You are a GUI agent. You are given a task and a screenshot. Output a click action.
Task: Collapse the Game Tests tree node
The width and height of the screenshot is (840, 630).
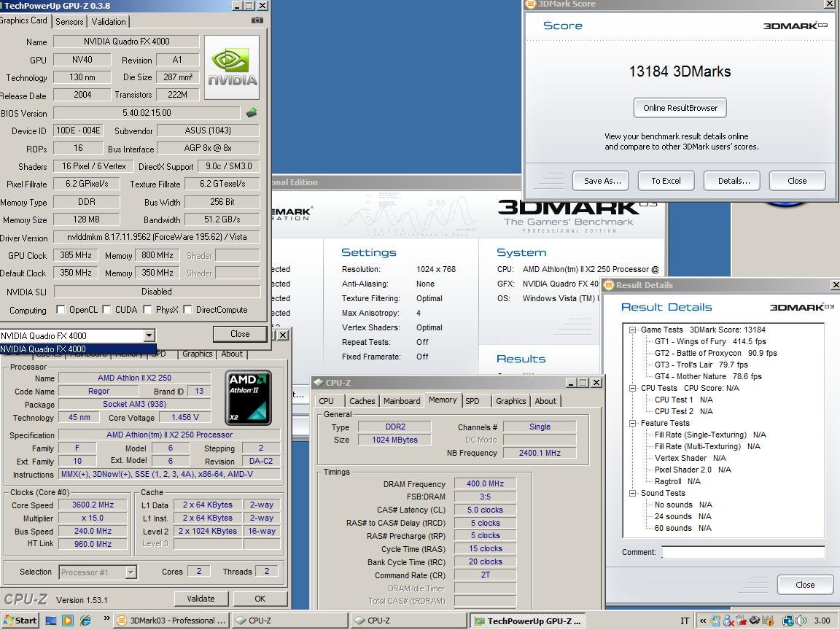633,330
